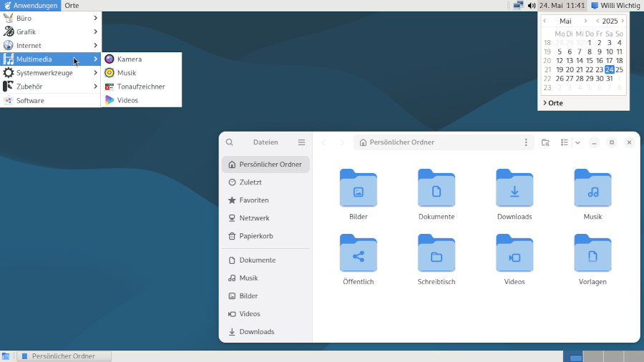Viewport: 644px width, 362px height.
Task: Expand the Grafik submenu
Action: click(50, 31)
